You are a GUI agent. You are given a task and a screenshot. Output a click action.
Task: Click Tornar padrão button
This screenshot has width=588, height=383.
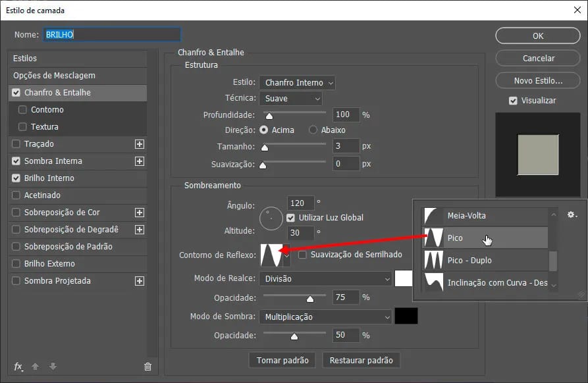coord(282,361)
